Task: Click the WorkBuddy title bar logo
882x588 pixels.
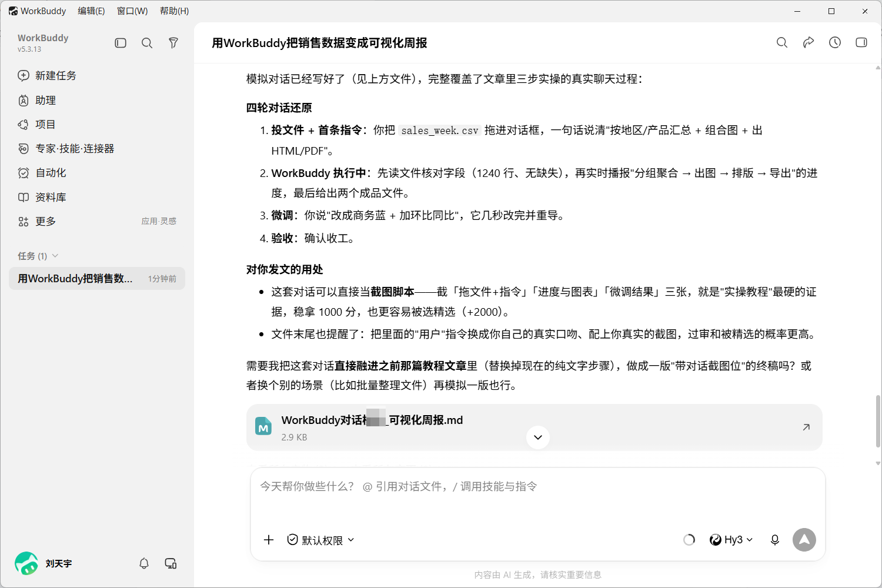Action: tap(13, 11)
